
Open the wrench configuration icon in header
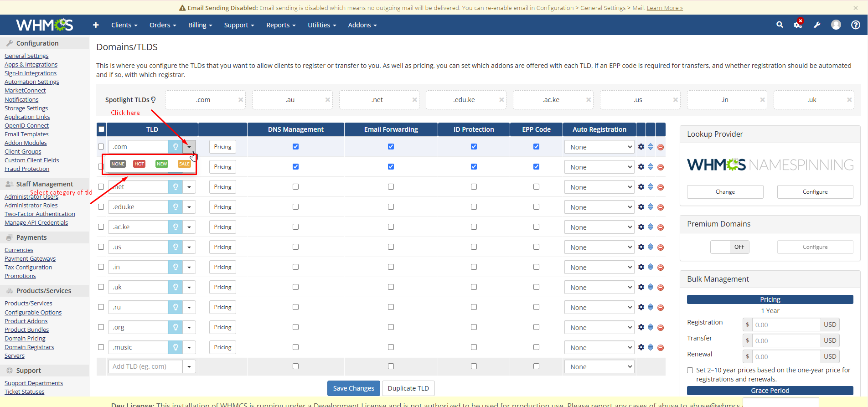pyautogui.click(x=817, y=25)
